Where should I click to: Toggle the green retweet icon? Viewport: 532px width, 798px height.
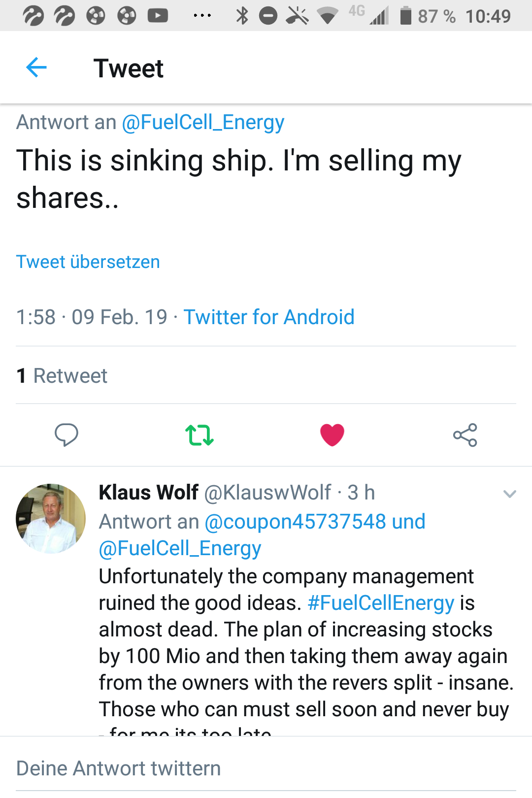tap(199, 435)
